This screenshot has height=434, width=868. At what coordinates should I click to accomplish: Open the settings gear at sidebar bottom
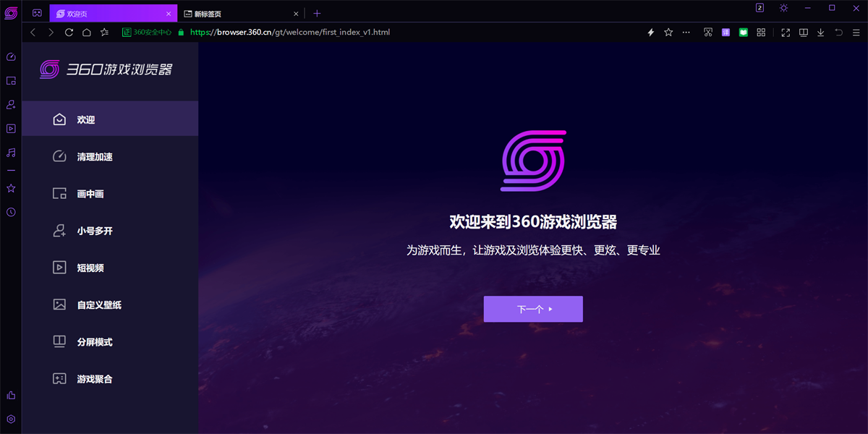pos(10,418)
